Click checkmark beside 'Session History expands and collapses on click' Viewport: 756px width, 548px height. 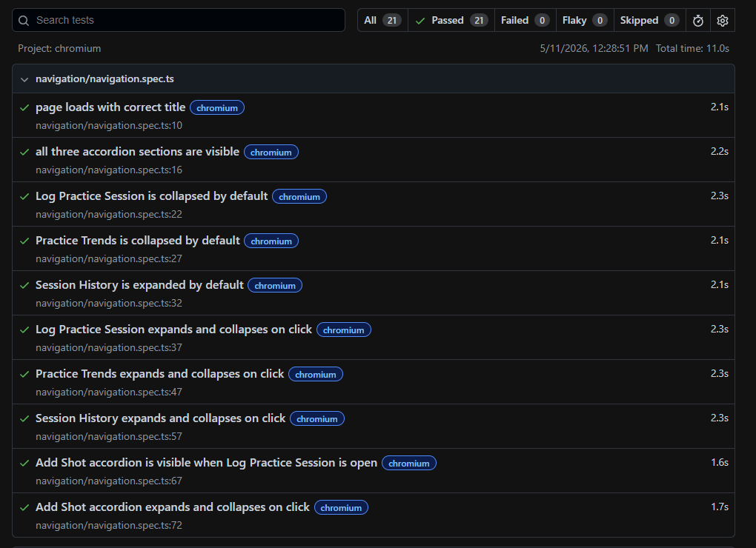(x=24, y=418)
